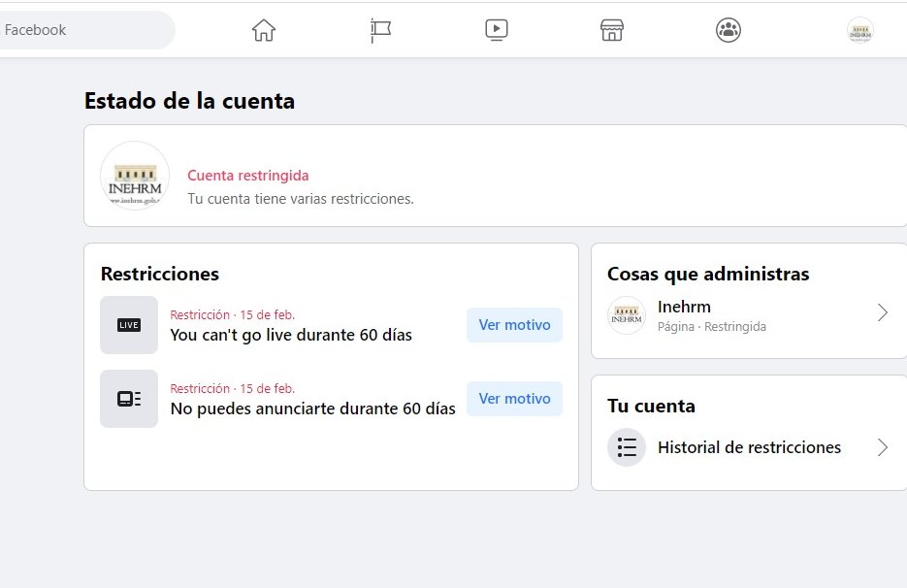
Task: Click the advertising restriction icon
Action: click(x=129, y=399)
